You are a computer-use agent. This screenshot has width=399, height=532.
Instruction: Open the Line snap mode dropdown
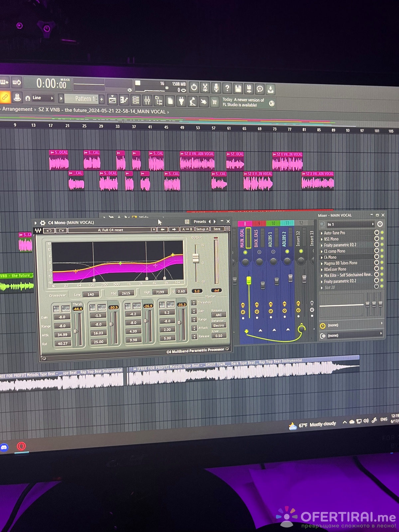(x=43, y=98)
